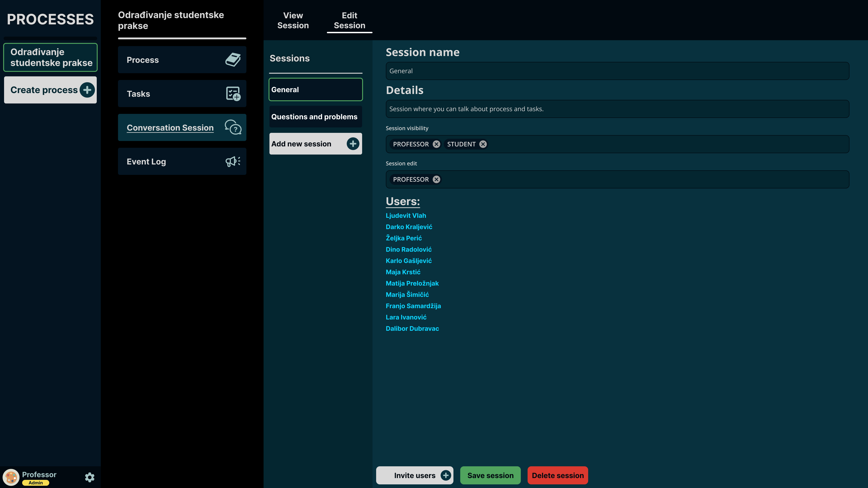Click plus icon on Create process
Screen dimensions: 868x488
pos(87,90)
